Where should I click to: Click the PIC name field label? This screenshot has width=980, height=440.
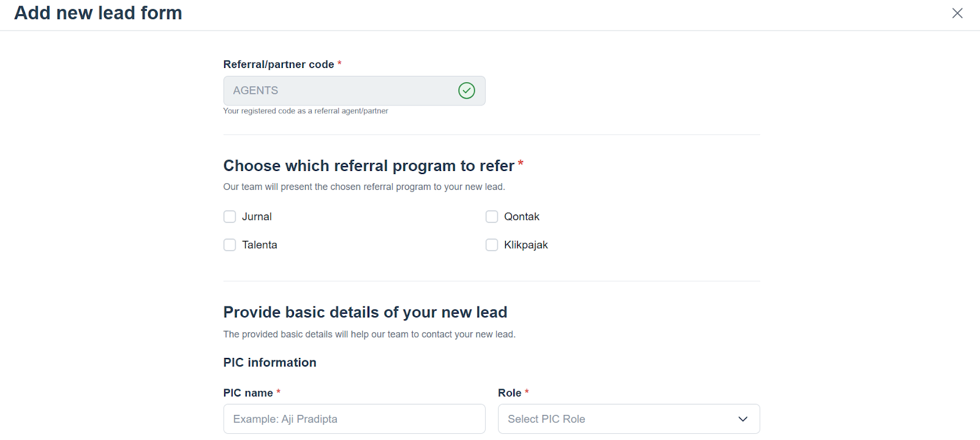[248, 393]
